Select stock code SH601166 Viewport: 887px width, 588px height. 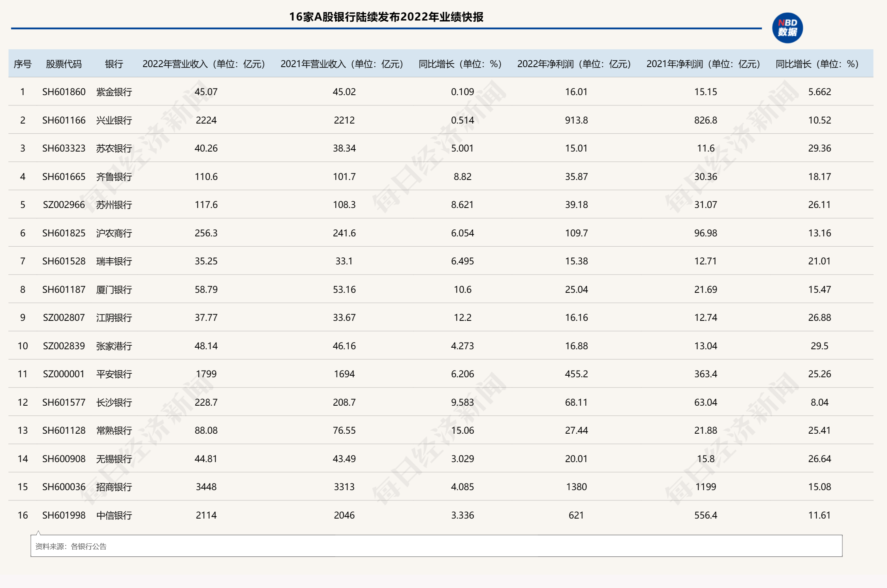click(64, 120)
